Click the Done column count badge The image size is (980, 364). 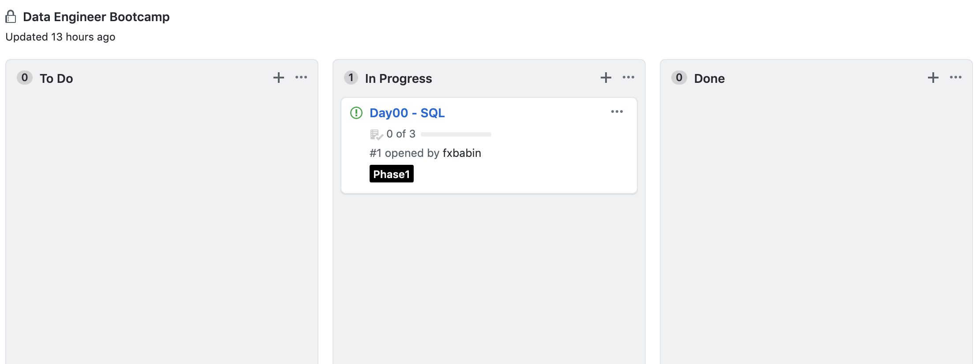coord(679,78)
